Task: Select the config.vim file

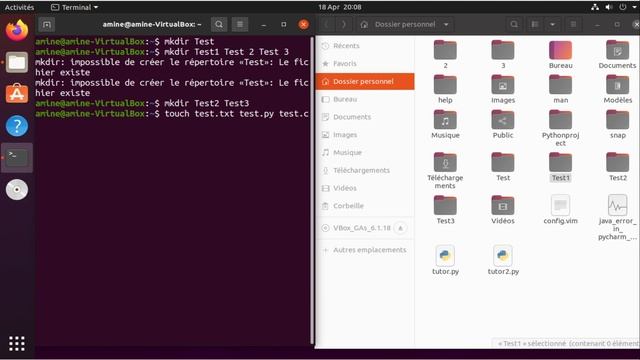Action: click(560, 210)
